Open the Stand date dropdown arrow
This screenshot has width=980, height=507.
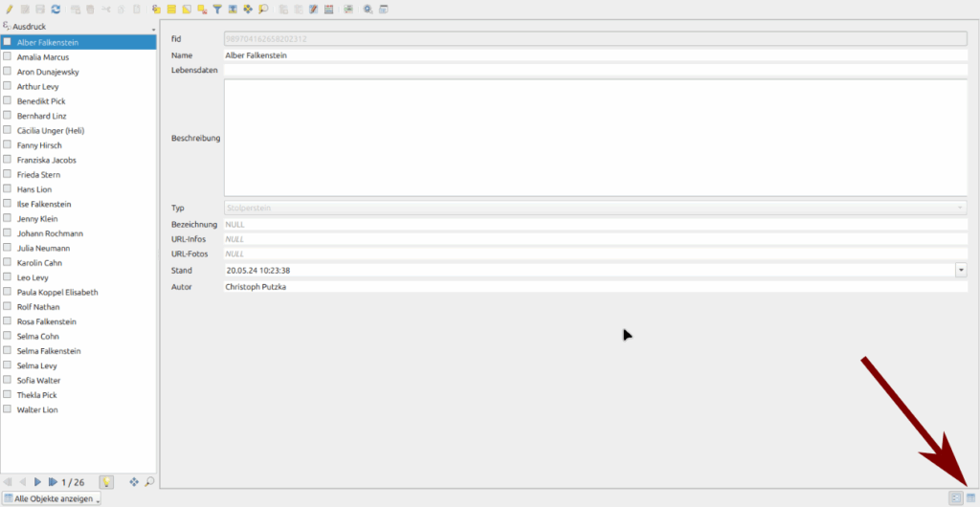961,271
